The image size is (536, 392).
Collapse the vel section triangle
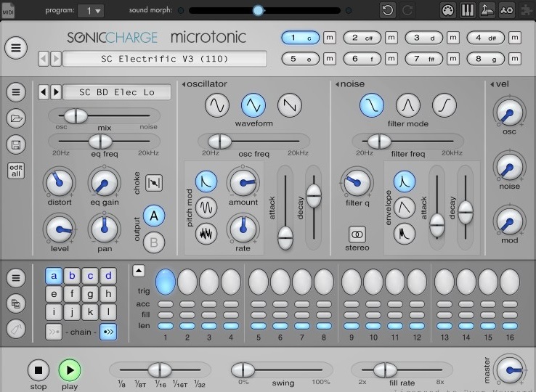(492, 84)
